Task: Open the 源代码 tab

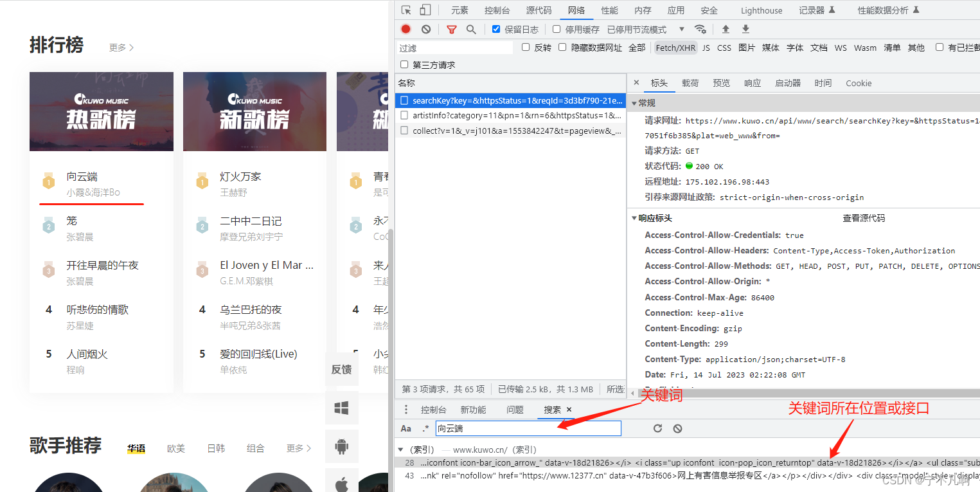Action: click(539, 10)
